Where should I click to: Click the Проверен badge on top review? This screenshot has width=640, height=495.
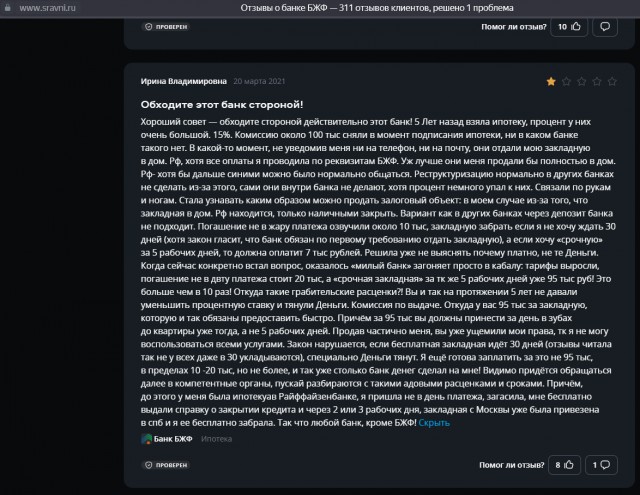click(x=166, y=27)
